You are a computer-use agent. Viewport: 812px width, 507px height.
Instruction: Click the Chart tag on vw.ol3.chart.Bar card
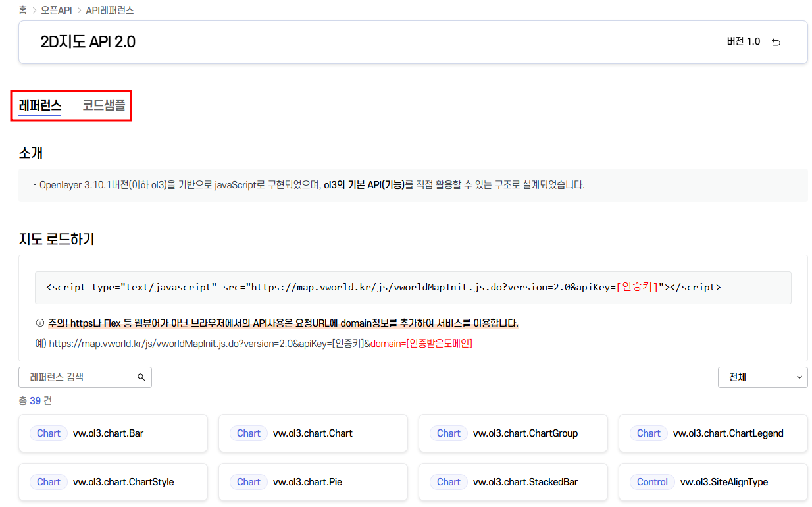tap(49, 433)
